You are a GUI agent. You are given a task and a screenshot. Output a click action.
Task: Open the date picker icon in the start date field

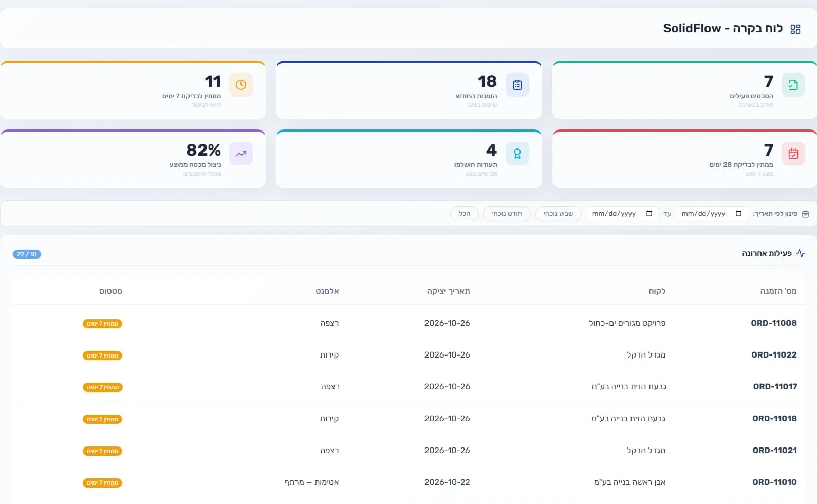[738, 214]
